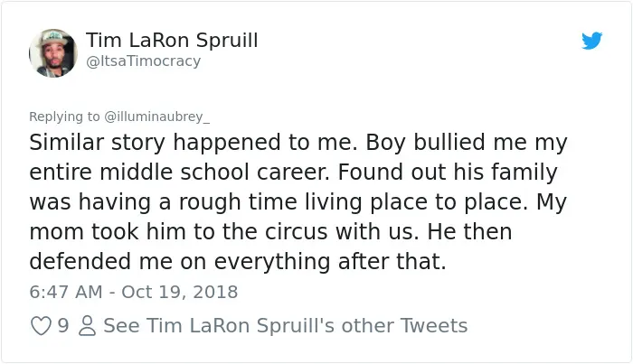Open Tim LaRon Spruill's profile picture
This screenshot has width=633, height=364.
[x=53, y=52]
